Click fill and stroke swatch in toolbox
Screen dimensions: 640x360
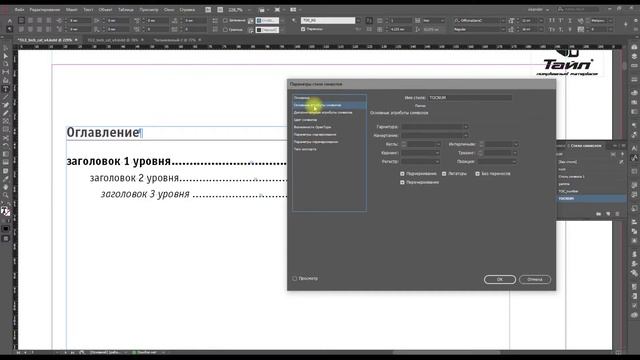pos(5,211)
